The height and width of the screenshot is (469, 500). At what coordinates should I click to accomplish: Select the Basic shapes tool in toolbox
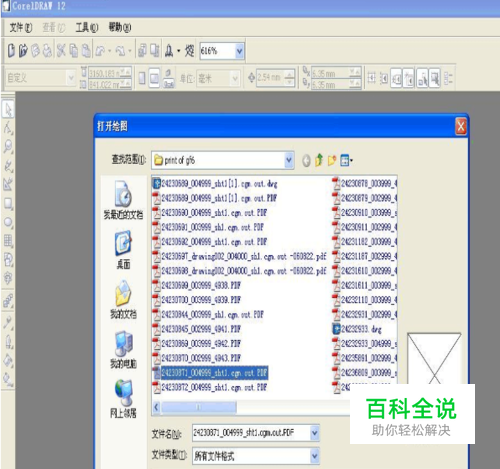pos(8,259)
